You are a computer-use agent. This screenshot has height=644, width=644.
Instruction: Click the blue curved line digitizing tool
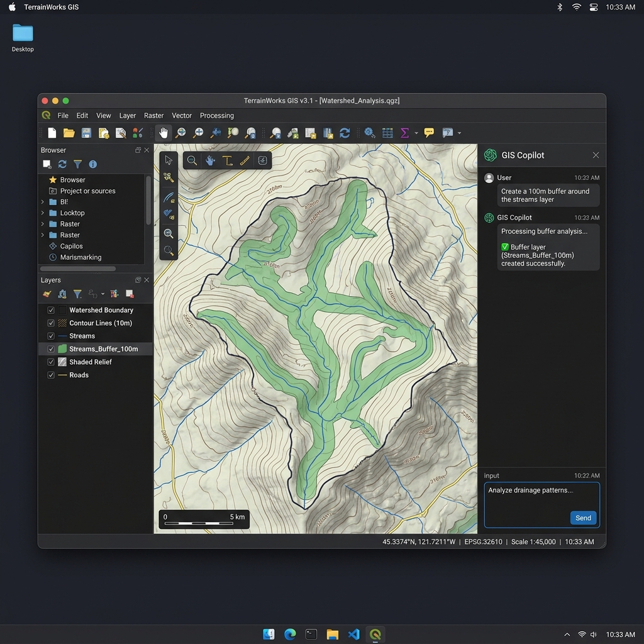(x=169, y=197)
